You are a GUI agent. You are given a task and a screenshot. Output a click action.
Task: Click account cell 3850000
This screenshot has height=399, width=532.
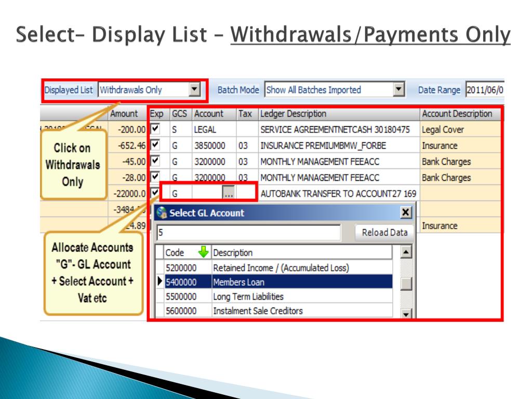214,145
